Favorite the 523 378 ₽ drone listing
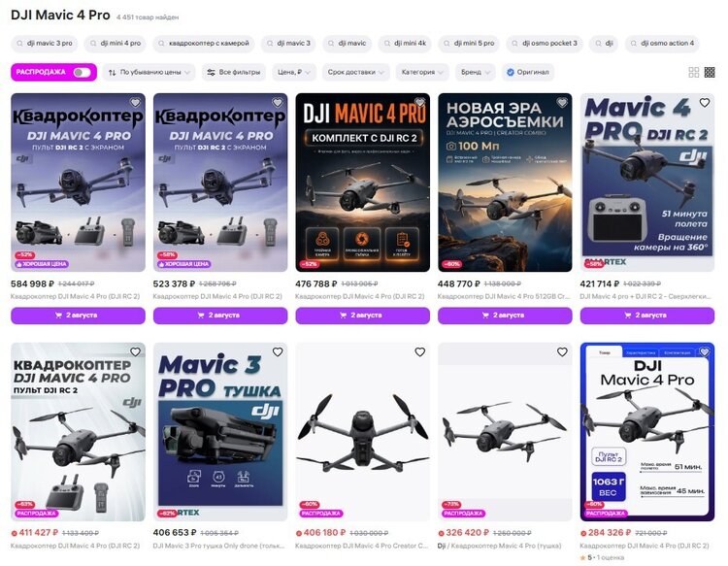Image resolution: width=728 pixels, height=566 pixels. coord(278,103)
